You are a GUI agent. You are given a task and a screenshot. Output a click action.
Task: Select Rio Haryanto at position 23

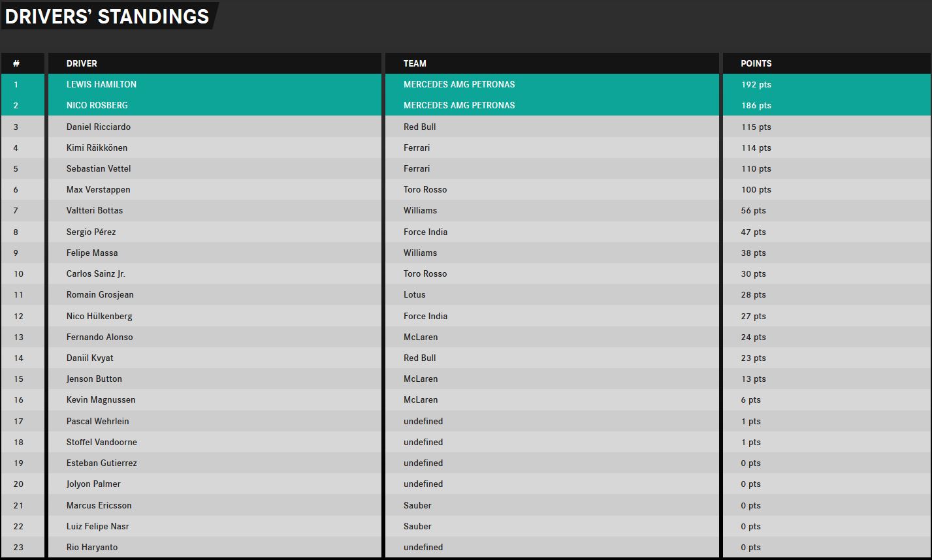[x=92, y=547]
